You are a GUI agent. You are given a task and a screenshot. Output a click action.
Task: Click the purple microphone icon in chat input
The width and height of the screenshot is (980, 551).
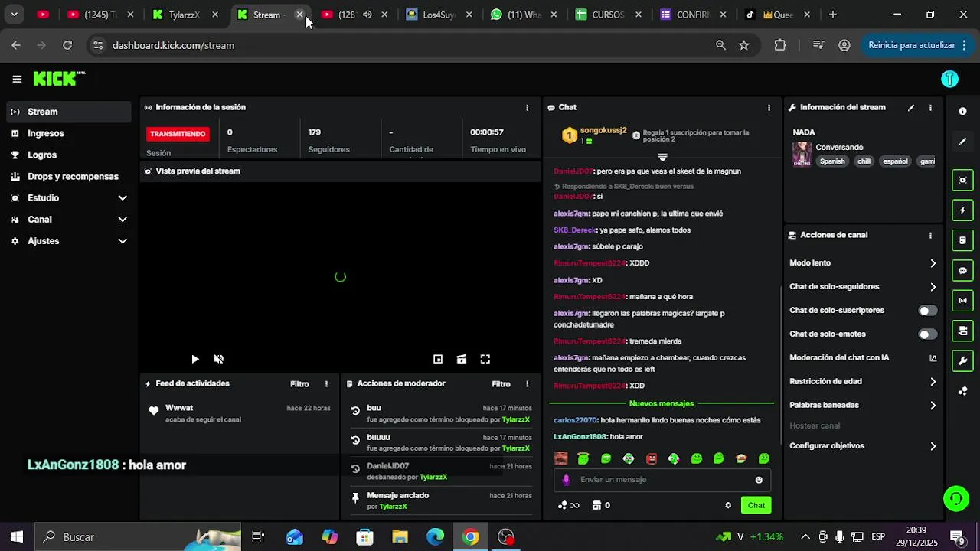(x=567, y=480)
